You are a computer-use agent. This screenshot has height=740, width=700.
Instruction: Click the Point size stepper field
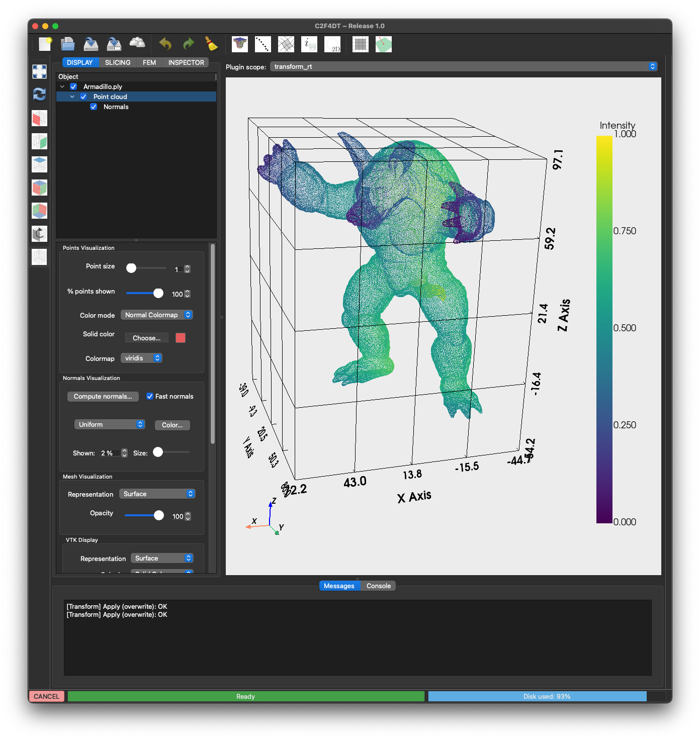click(179, 269)
